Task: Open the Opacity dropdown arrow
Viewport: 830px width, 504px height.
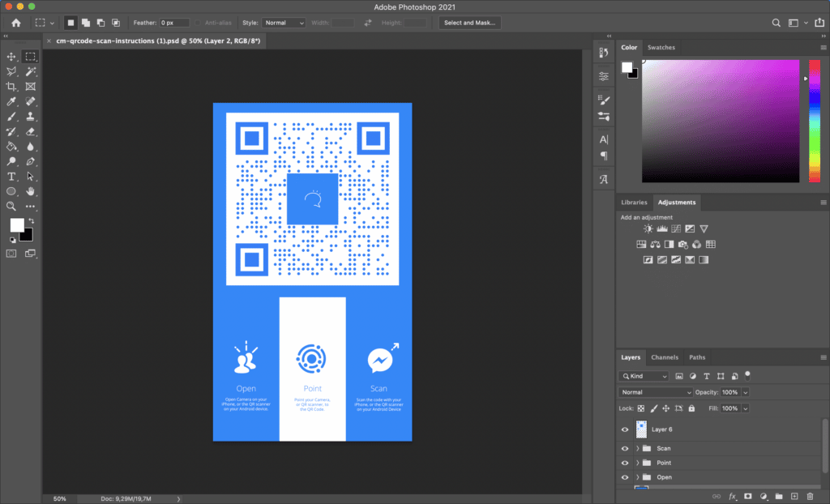Action: (x=745, y=392)
